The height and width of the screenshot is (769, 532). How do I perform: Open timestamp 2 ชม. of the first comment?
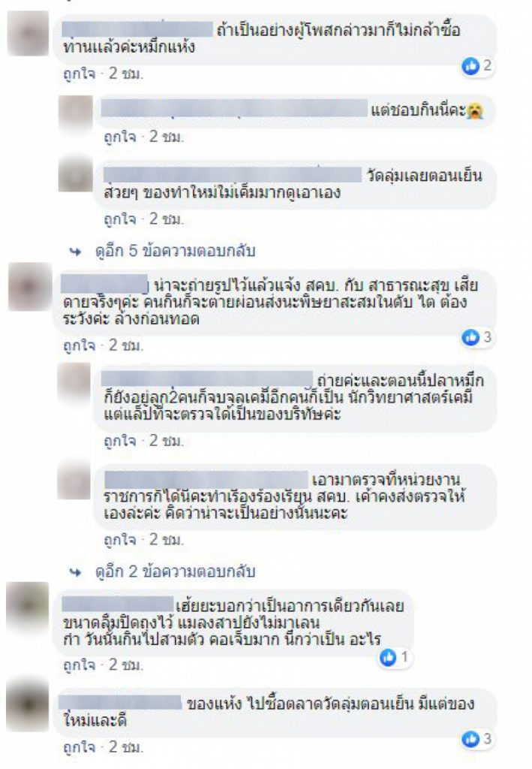click(x=126, y=74)
